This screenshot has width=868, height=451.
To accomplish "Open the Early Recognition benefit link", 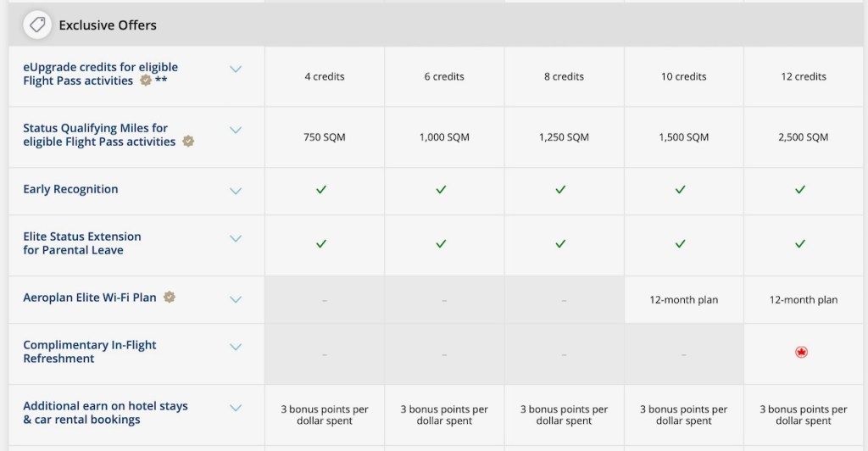I will [x=70, y=189].
